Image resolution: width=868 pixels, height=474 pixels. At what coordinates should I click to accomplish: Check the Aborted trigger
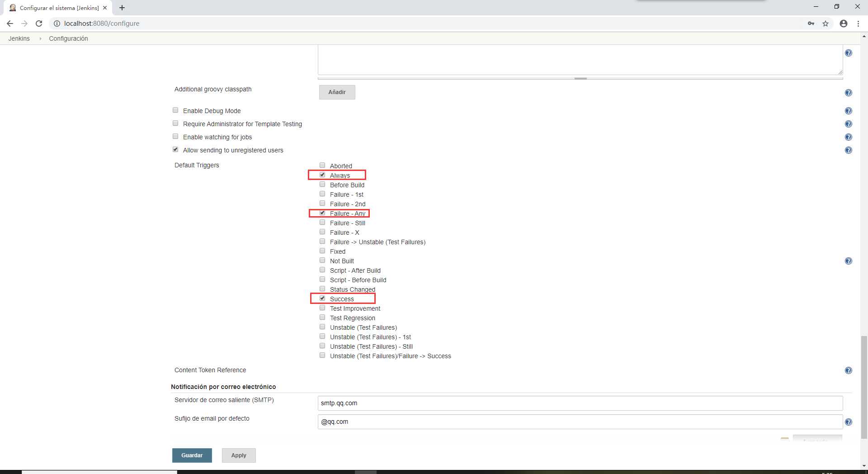322,165
